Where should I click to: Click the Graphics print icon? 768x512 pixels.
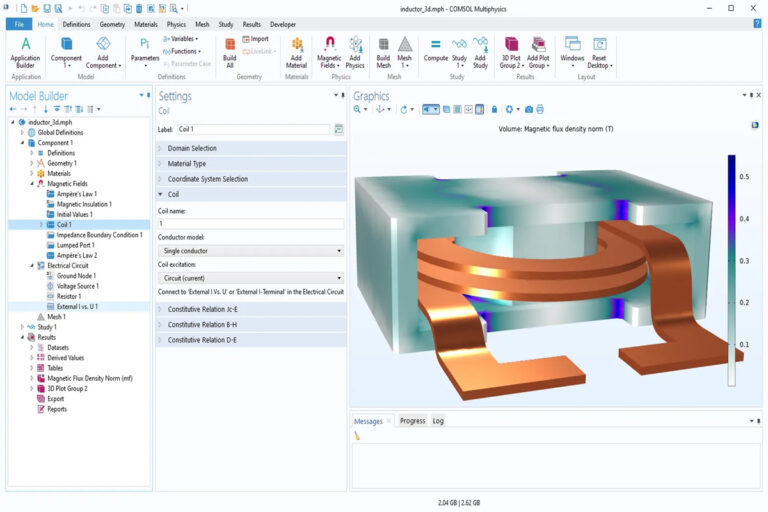pos(540,109)
